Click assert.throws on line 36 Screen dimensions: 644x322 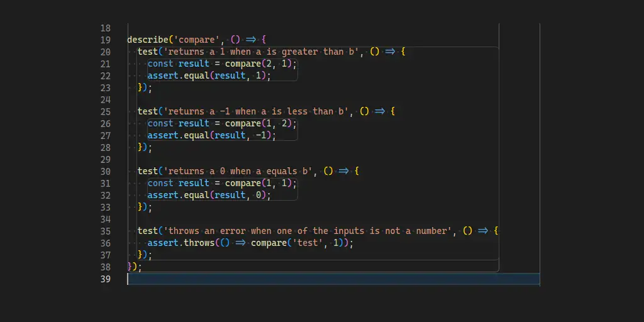(181, 243)
